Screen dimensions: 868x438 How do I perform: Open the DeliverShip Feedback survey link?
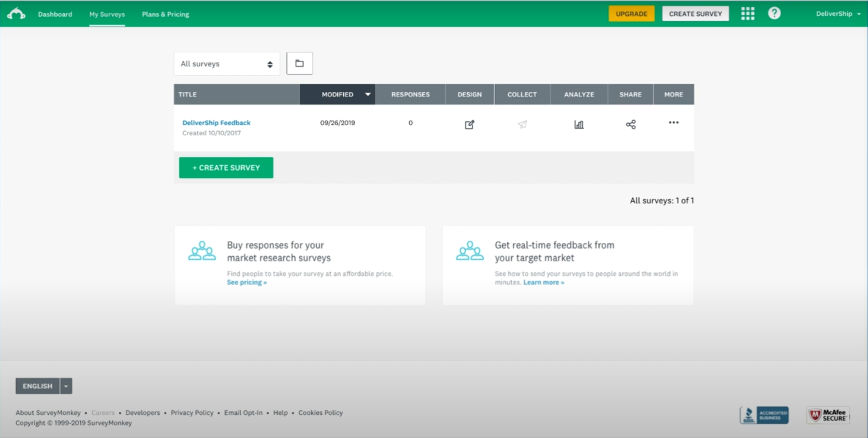(x=216, y=123)
